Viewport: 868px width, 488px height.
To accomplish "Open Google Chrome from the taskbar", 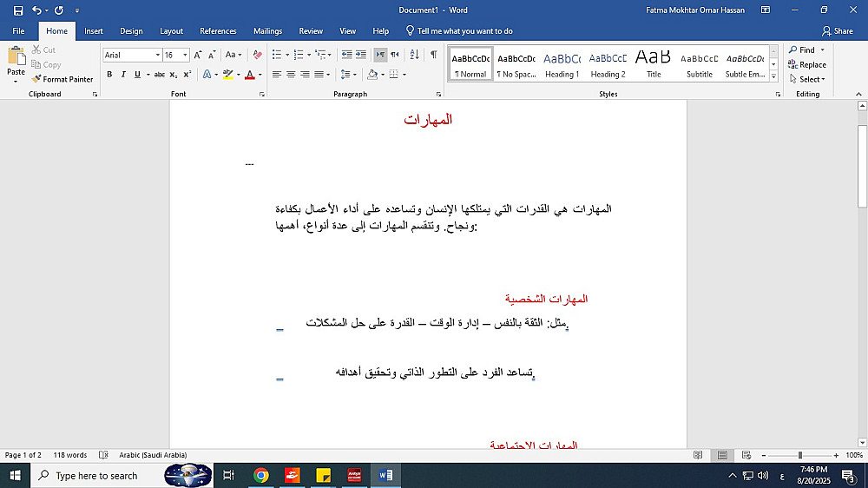I will click(261, 475).
